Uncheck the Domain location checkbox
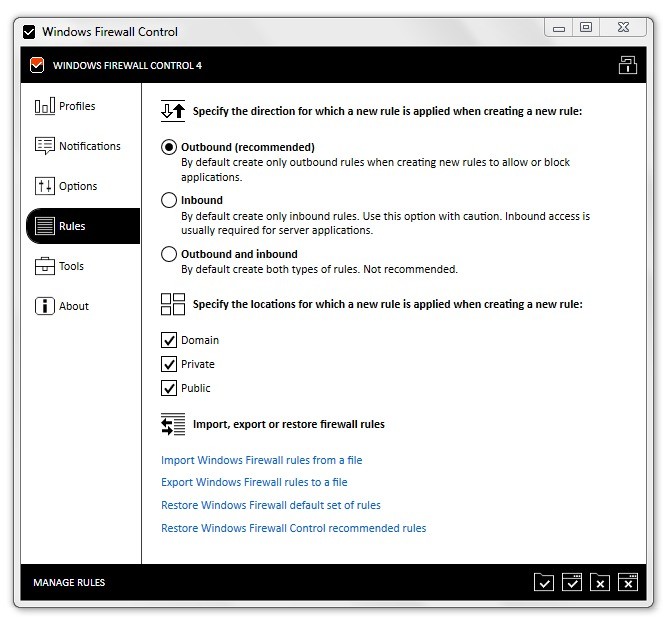This screenshot has height=617, width=666. click(x=169, y=340)
